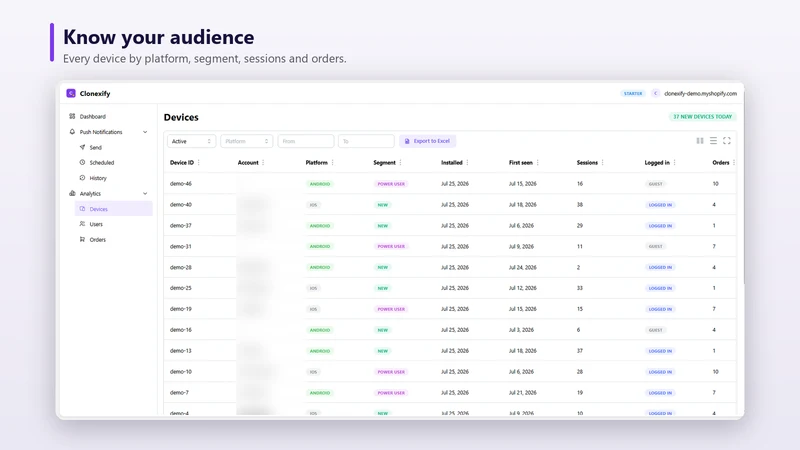Collapse the Analytics section chevron

pos(145,194)
